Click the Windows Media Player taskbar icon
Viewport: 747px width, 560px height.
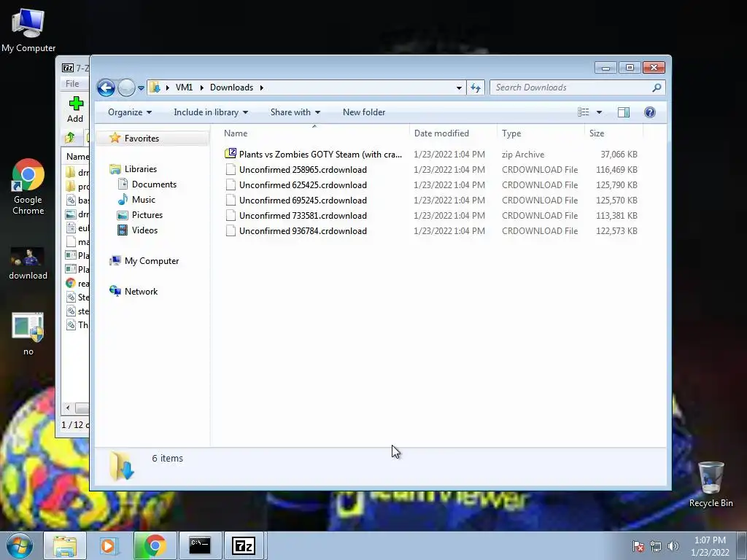(x=109, y=545)
